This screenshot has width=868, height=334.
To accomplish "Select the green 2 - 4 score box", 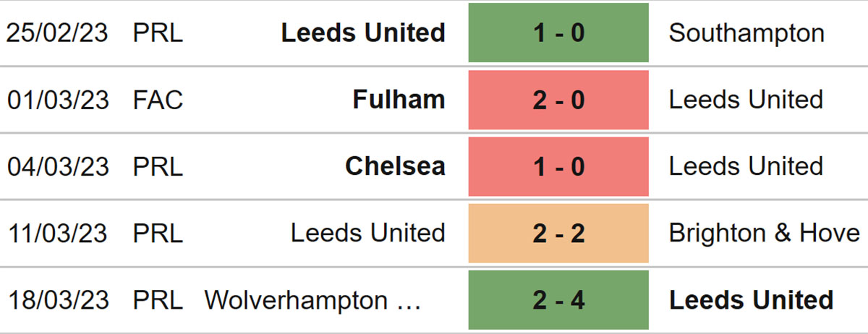I will [x=558, y=299].
